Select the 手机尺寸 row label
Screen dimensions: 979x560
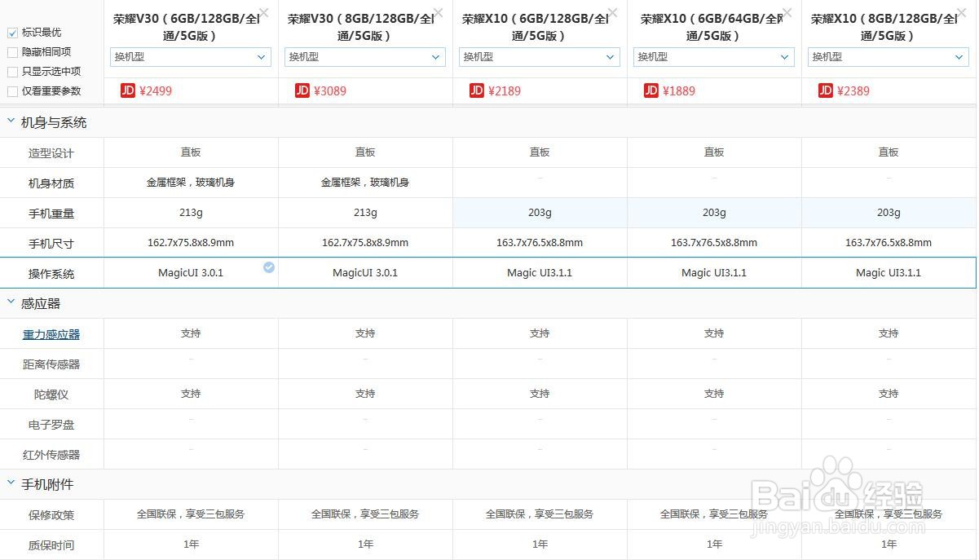[x=51, y=244]
